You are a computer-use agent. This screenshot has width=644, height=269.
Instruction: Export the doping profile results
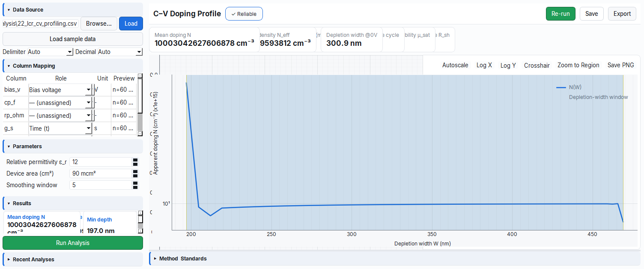click(x=622, y=14)
